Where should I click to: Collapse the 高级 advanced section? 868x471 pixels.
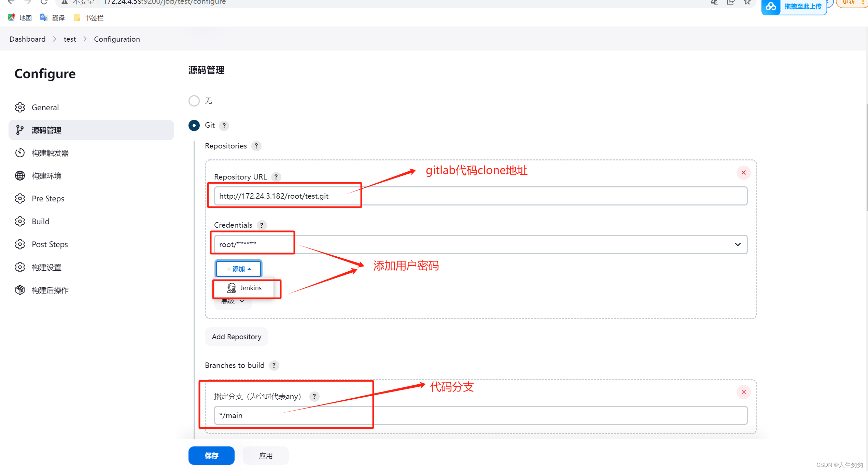pyautogui.click(x=233, y=301)
